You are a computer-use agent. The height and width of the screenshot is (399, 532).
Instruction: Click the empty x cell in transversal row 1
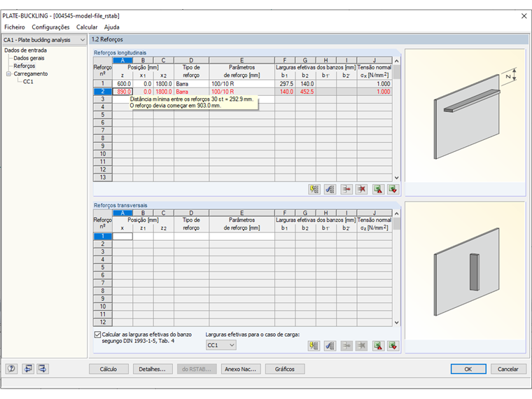click(122, 236)
